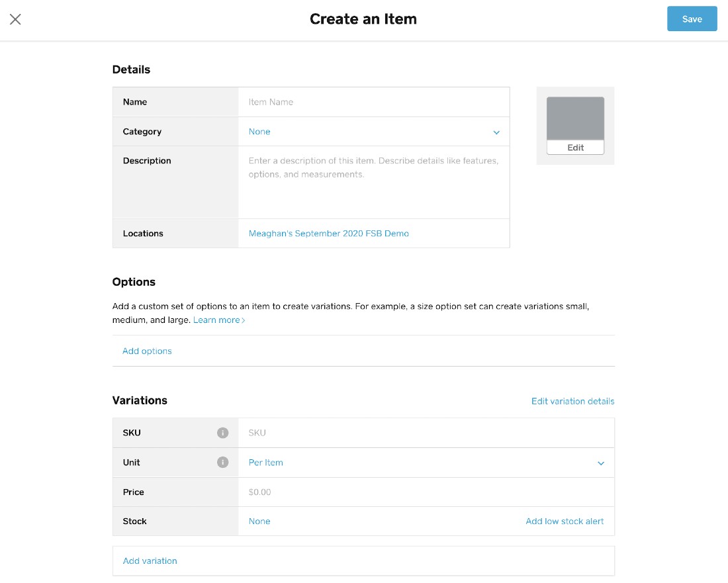728x583 pixels.
Task: Click Add low stock alert
Action: tap(565, 521)
